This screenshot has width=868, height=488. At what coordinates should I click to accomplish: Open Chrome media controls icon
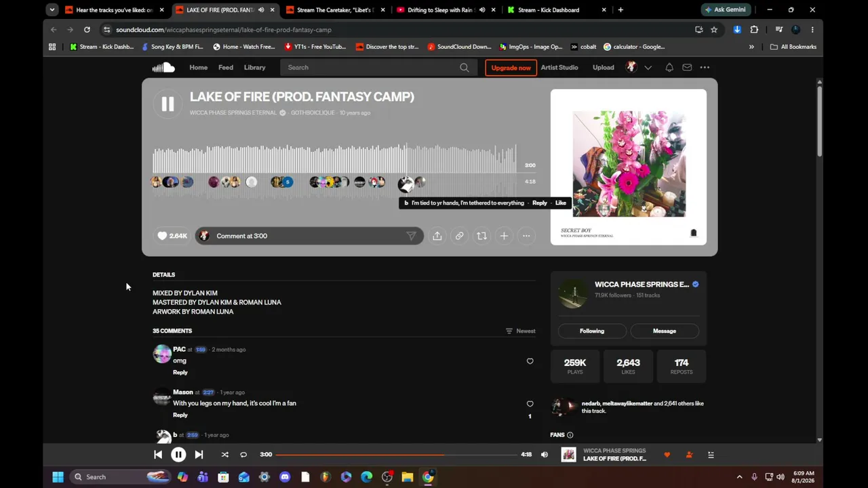click(778, 30)
